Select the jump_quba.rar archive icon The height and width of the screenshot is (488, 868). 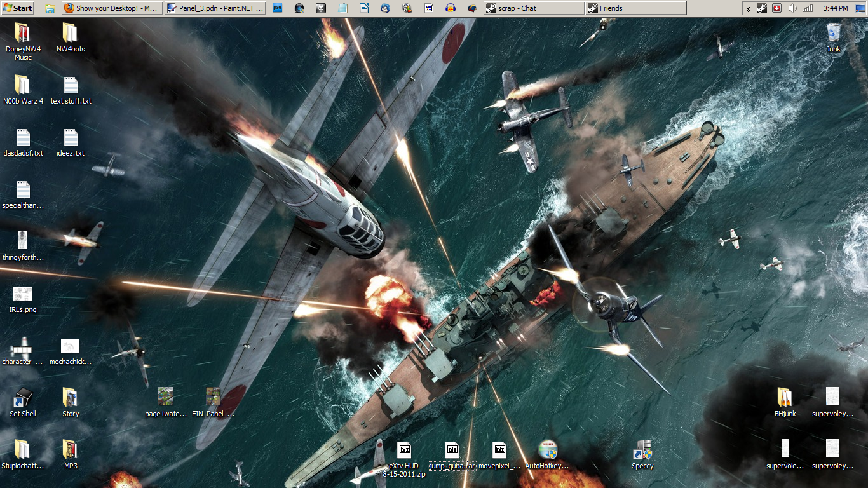pos(452,450)
